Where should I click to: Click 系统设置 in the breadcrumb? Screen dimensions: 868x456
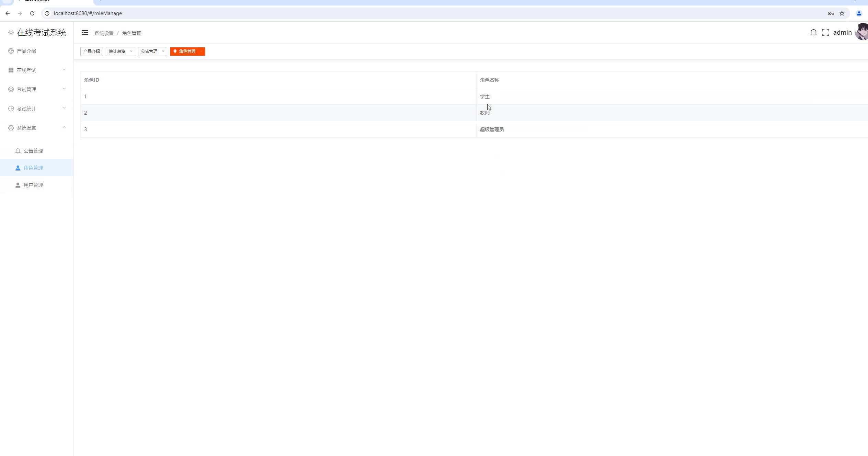pyautogui.click(x=104, y=33)
